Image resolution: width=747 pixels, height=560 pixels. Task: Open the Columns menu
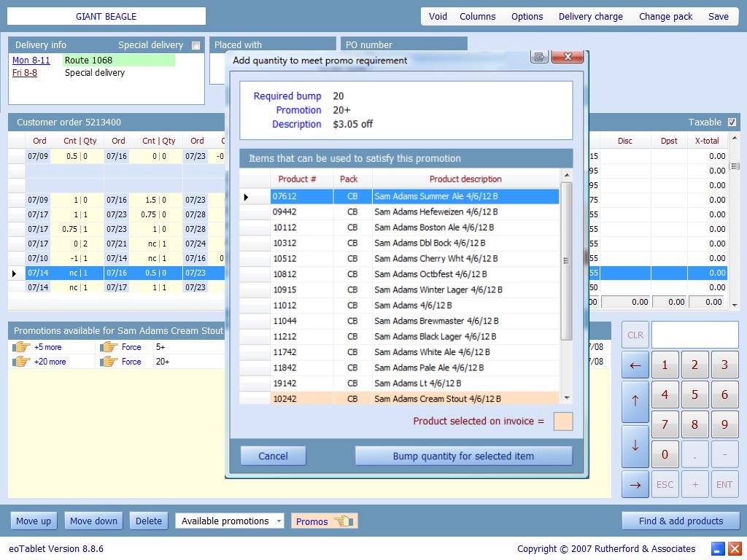point(477,17)
